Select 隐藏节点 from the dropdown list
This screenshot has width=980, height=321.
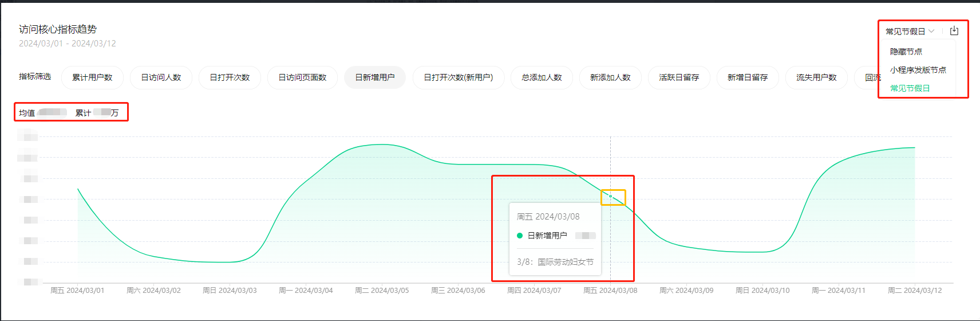(906, 52)
